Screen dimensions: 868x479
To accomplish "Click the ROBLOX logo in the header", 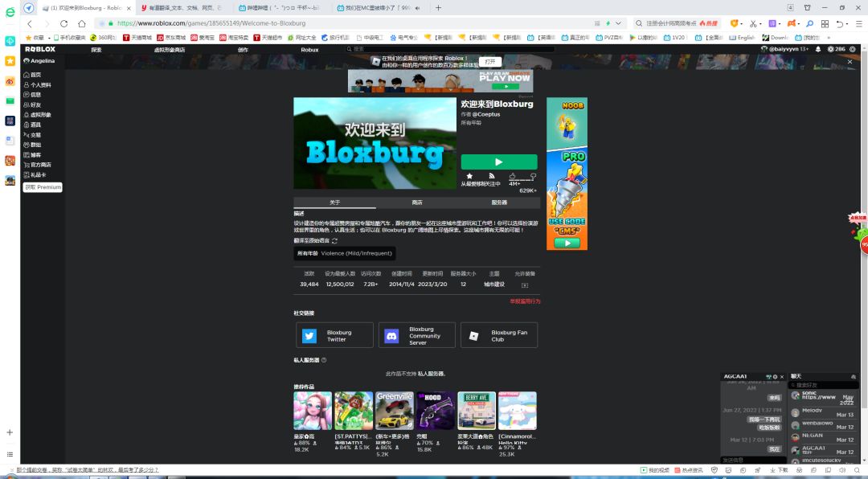I will point(40,49).
